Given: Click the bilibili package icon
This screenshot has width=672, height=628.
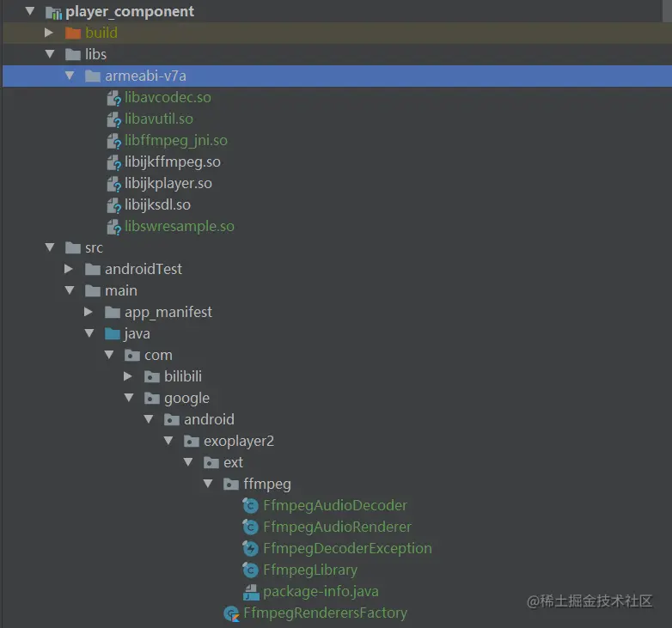Looking at the screenshot, I should coord(152,376).
